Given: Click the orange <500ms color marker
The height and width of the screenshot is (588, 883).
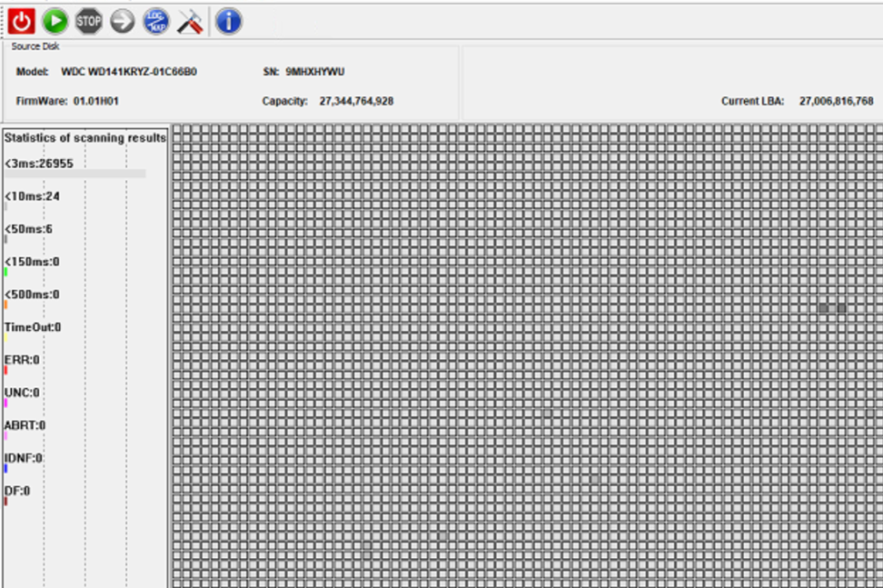Looking at the screenshot, I should click(x=6, y=304).
